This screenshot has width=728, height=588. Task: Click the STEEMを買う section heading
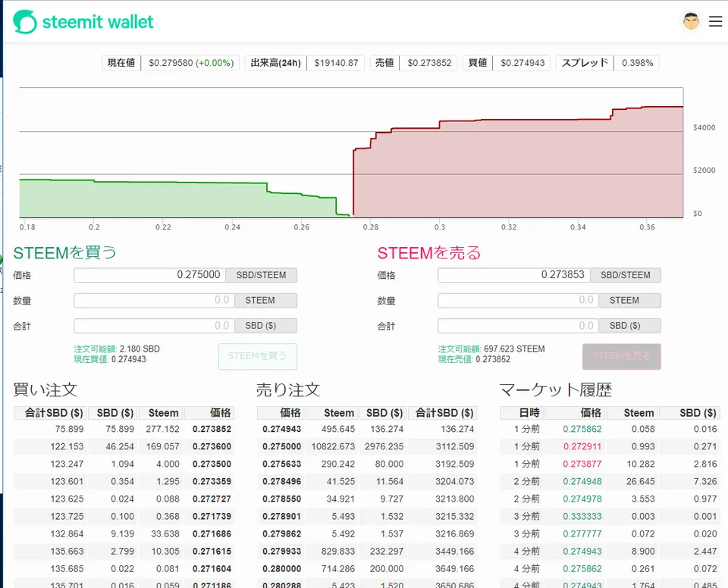tap(64, 253)
